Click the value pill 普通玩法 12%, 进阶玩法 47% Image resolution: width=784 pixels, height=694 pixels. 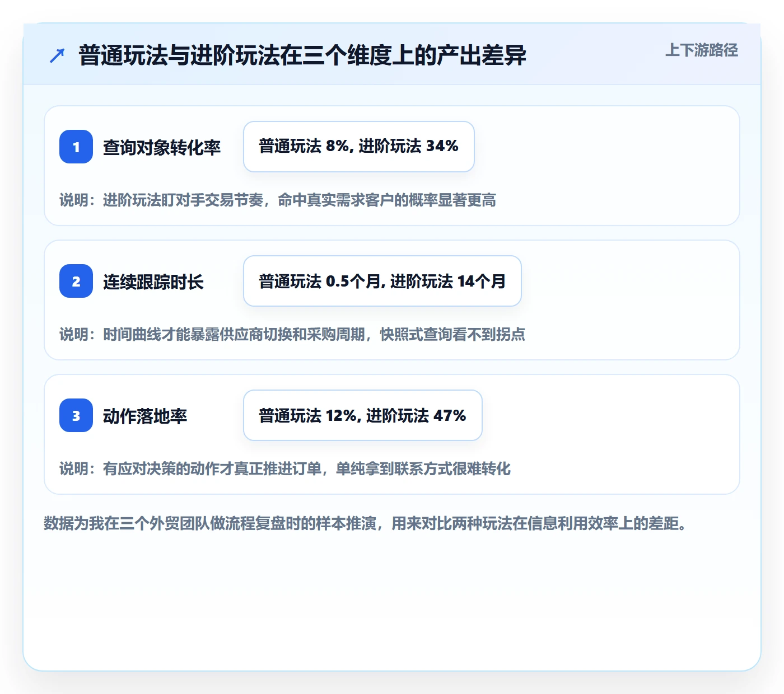(363, 415)
